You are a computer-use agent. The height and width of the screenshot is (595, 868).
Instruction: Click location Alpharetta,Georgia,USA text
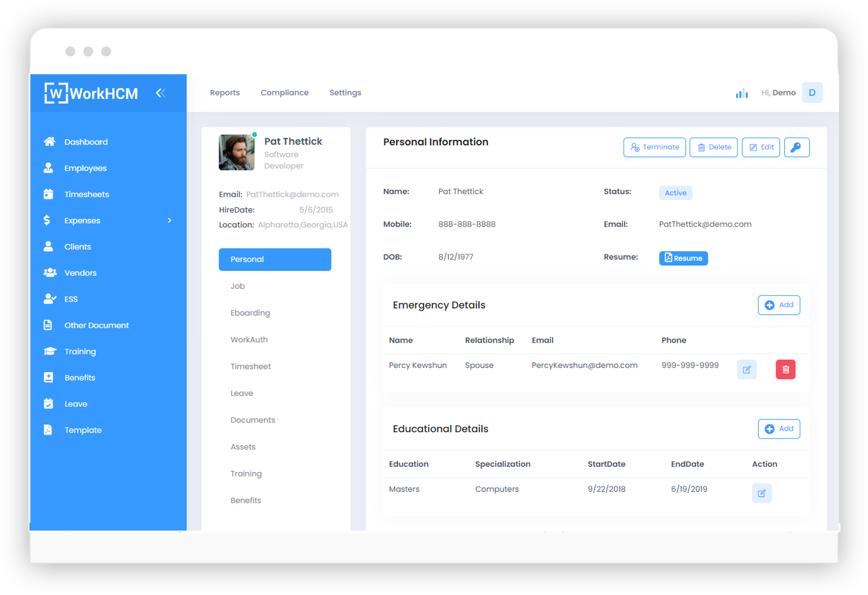303,225
